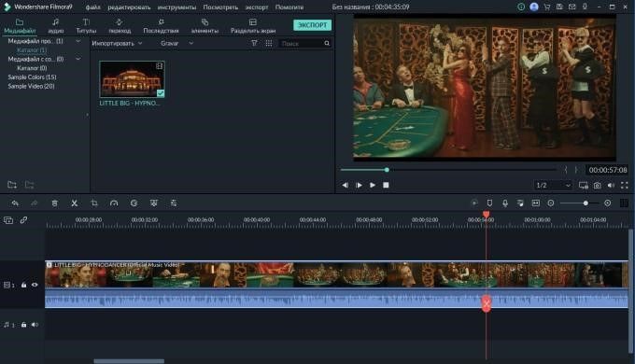The width and height of the screenshot is (635, 364).
Task: Click the timeline zoom slider handle
Action: click(x=586, y=203)
